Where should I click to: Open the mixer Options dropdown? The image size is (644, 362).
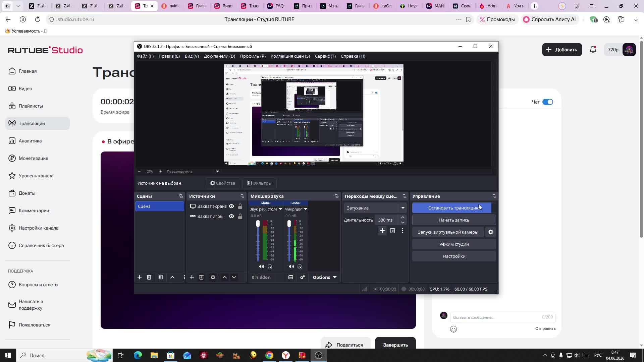(x=324, y=277)
